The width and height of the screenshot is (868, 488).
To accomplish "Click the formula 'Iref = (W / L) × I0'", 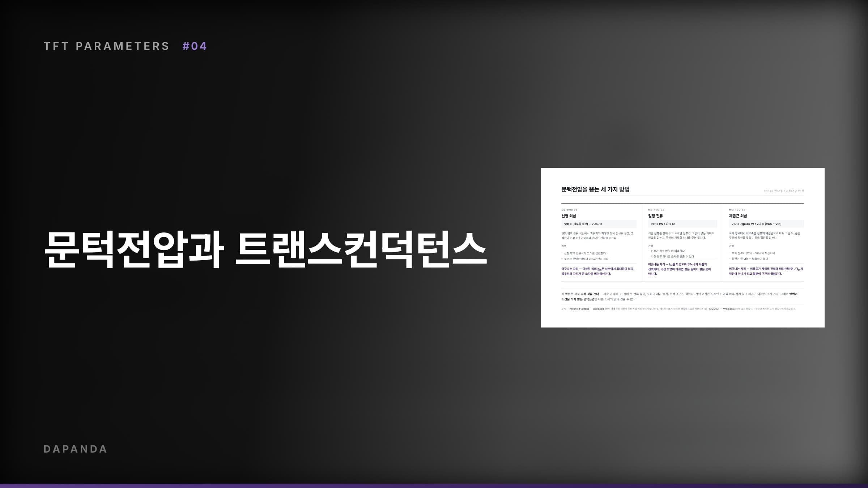I will (682, 224).
